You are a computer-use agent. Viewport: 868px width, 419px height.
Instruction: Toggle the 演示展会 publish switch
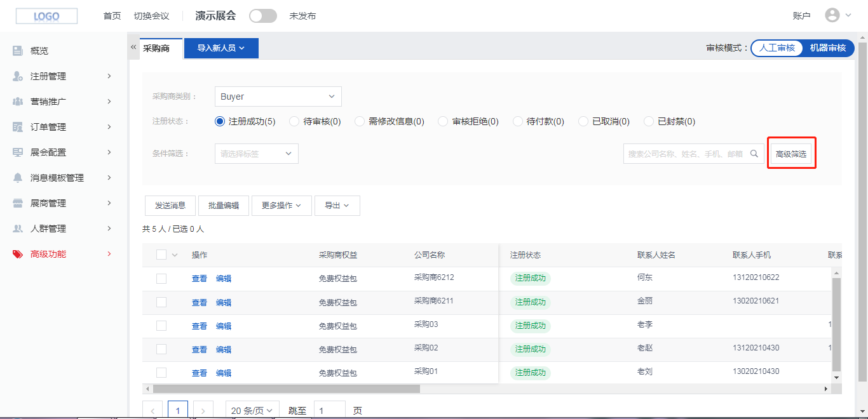(x=263, y=16)
